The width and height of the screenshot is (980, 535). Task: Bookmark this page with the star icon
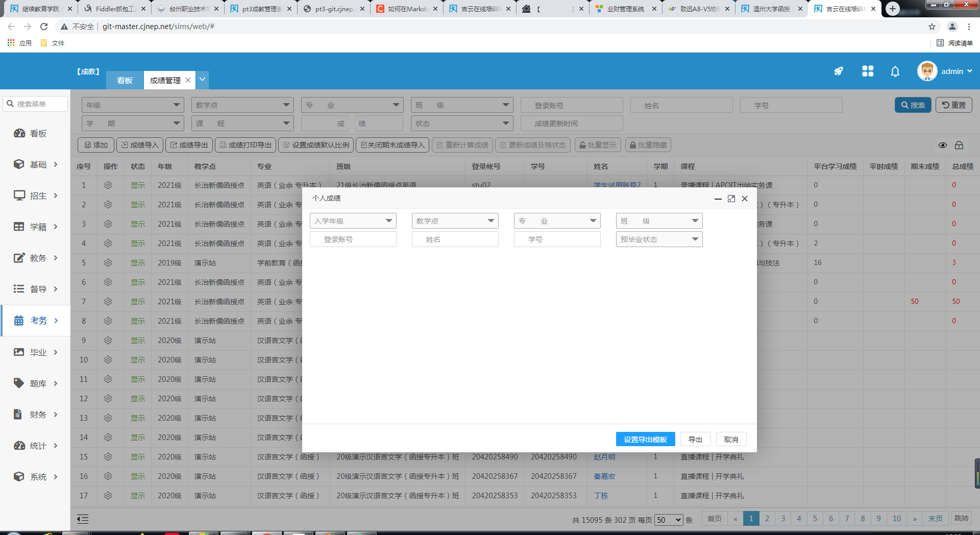(932, 27)
